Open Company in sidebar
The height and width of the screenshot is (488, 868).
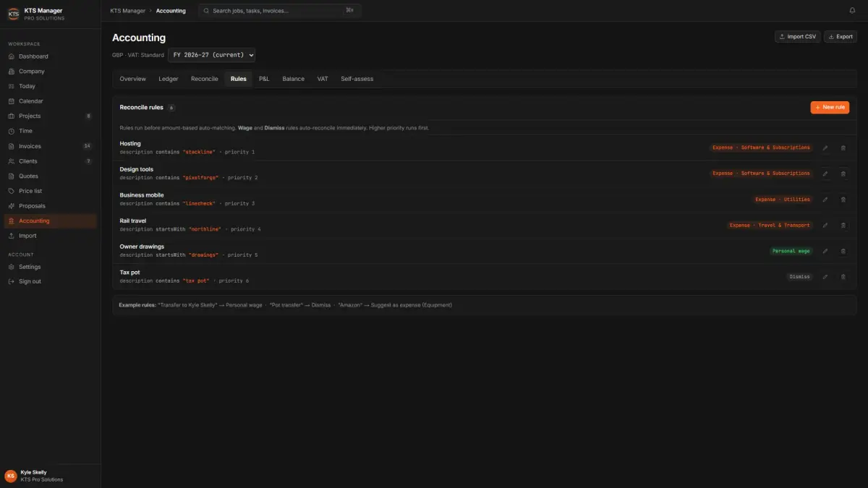coord(50,72)
